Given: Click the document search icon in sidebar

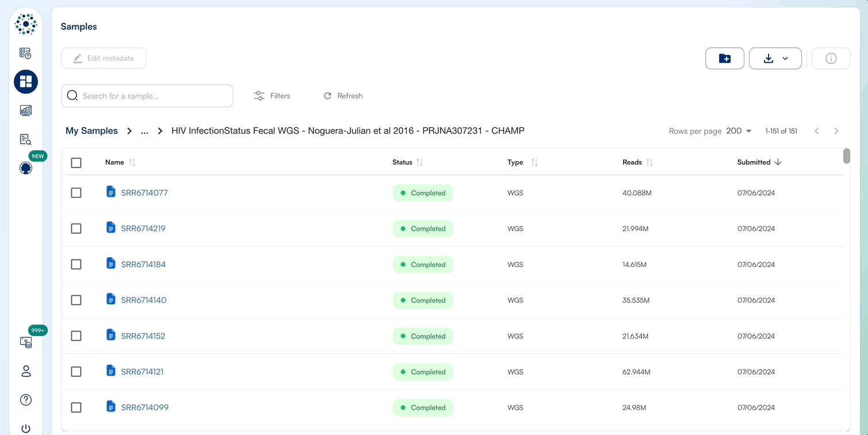Looking at the screenshot, I should [25, 139].
